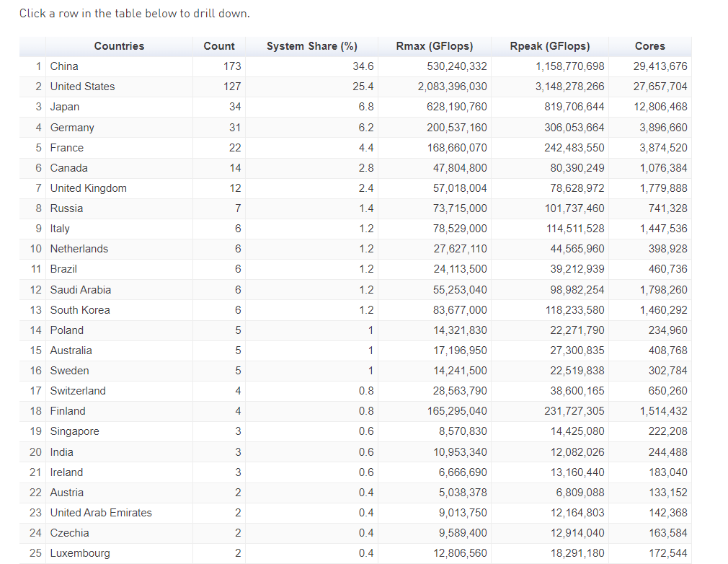Drill down into South Korea
Screen dimensions: 728x564
(80, 310)
